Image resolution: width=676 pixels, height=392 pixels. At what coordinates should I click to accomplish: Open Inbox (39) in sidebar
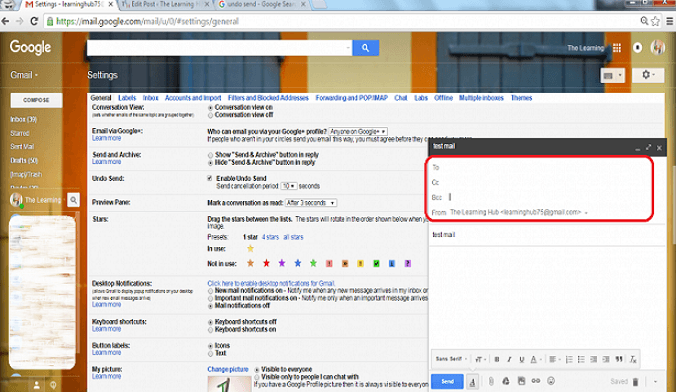24,119
